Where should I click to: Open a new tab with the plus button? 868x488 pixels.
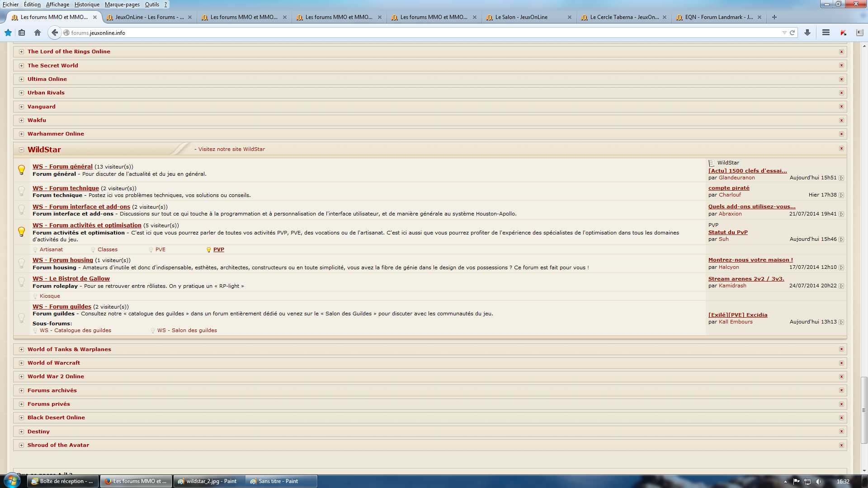[774, 17]
